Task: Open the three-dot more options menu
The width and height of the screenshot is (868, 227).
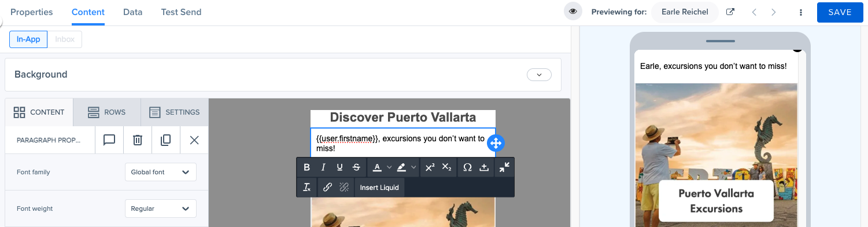Action: [x=801, y=12]
